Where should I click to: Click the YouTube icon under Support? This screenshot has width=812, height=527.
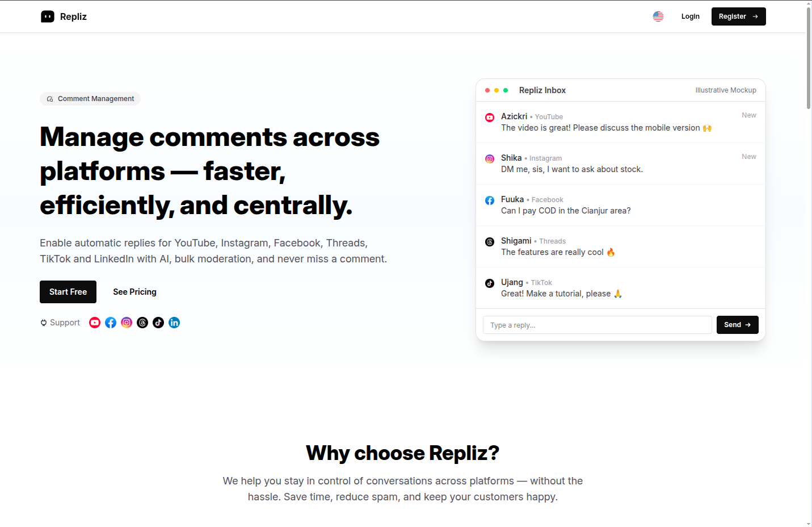tap(95, 323)
